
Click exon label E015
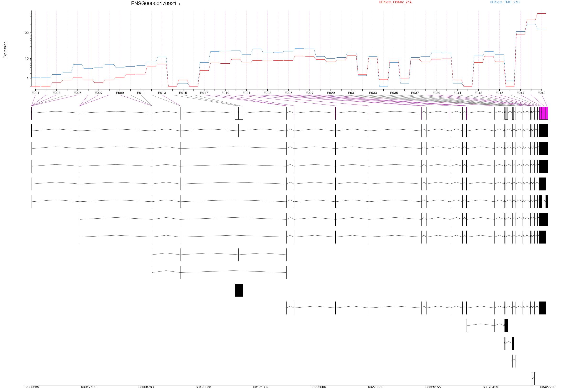point(183,93)
